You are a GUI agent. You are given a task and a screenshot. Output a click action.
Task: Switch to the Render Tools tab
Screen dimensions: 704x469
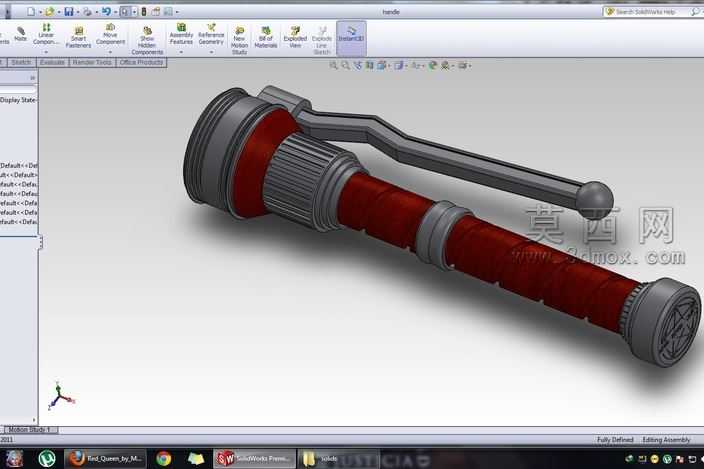pos(92,62)
